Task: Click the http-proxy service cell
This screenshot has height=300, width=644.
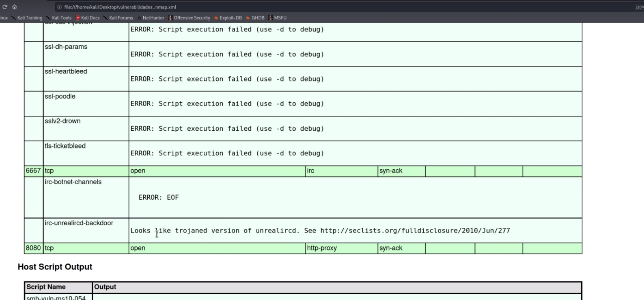Action: coord(322,248)
